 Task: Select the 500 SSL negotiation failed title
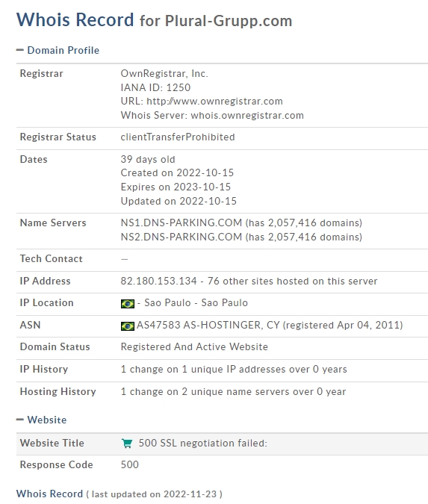203,444
